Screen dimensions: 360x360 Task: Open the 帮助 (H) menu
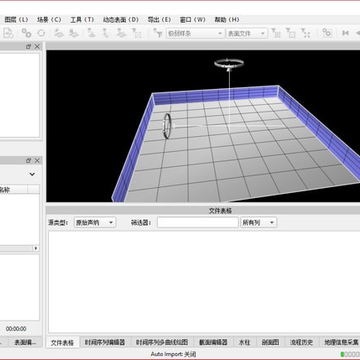[227, 20]
